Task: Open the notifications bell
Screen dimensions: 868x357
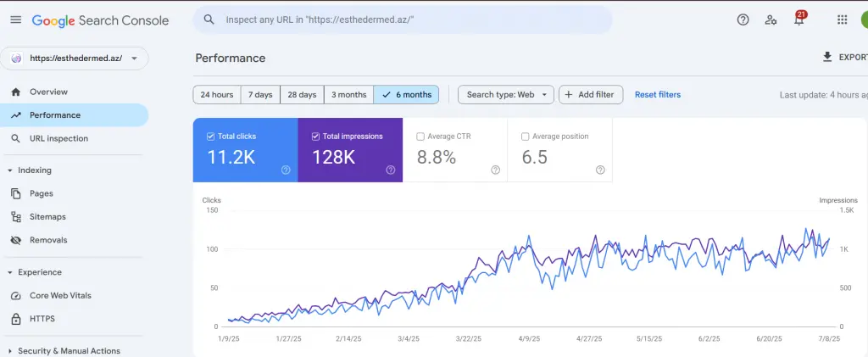Action: 798,21
